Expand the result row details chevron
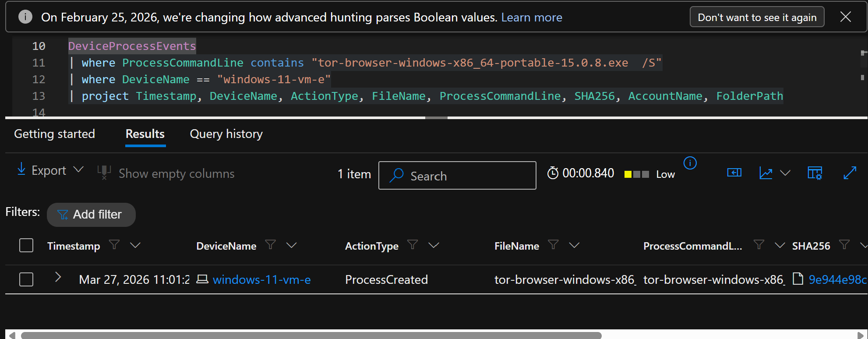This screenshot has width=868, height=339. pyautogui.click(x=58, y=277)
